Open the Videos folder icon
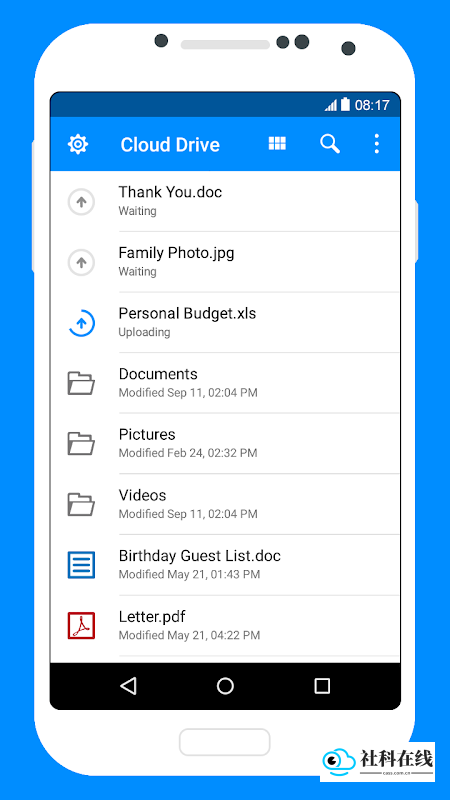Screen dimensions: 450x800 pyautogui.click(x=81, y=505)
